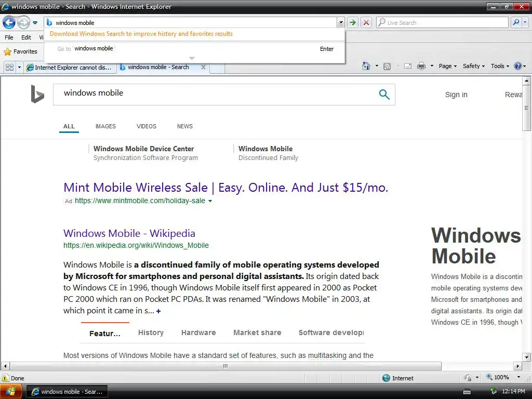This screenshot has width=532, height=399.
Task: Switch to IMAGES results tab
Action: tap(105, 126)
